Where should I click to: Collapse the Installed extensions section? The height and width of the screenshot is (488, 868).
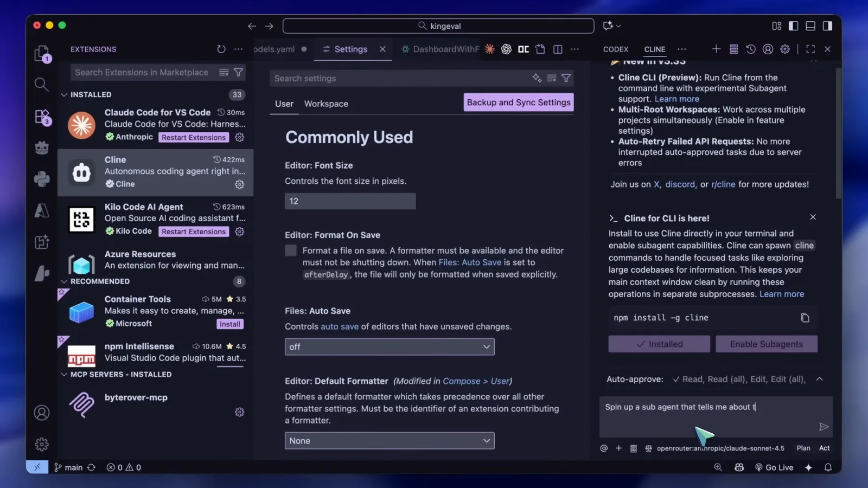(64, 94)
